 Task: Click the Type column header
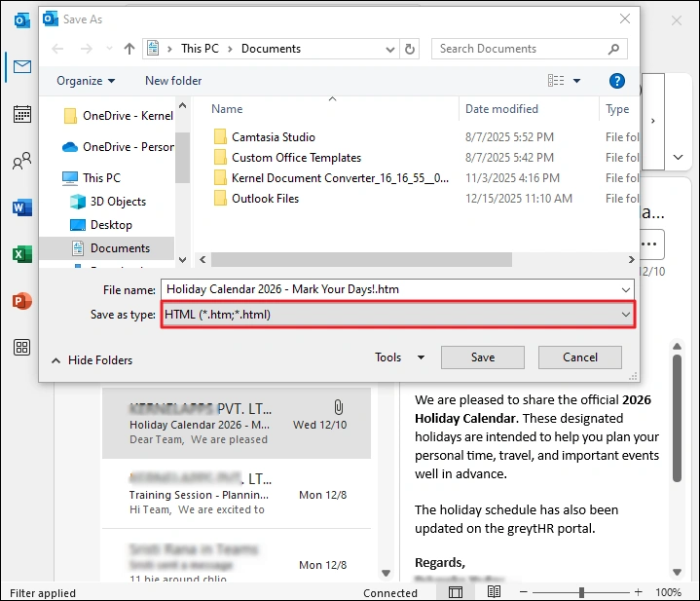[x=617, y=109]
